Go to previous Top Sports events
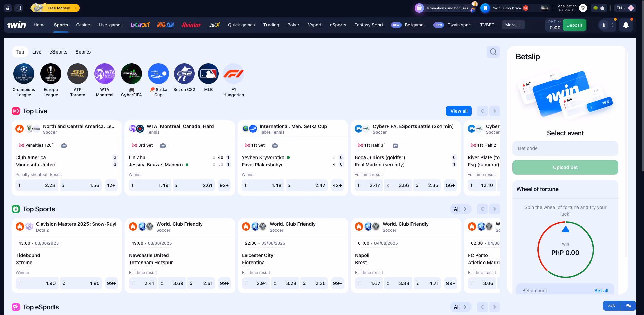 pos(482,209)
